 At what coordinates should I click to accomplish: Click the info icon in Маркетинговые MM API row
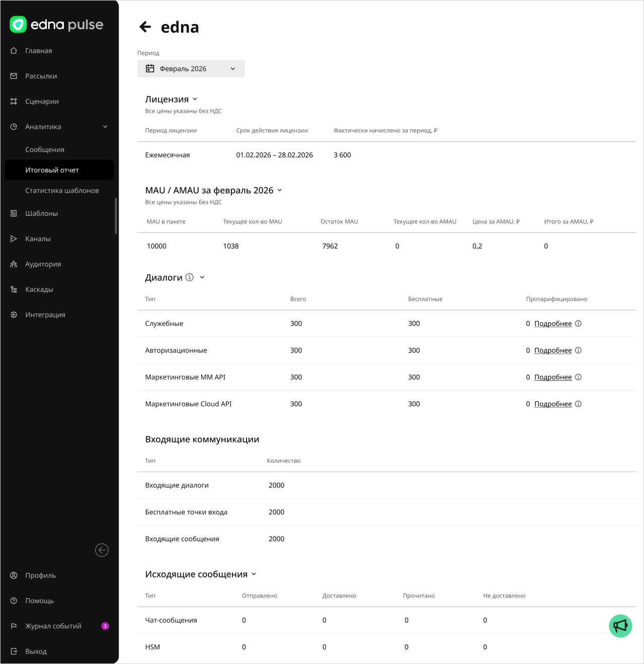click(579, 377)
